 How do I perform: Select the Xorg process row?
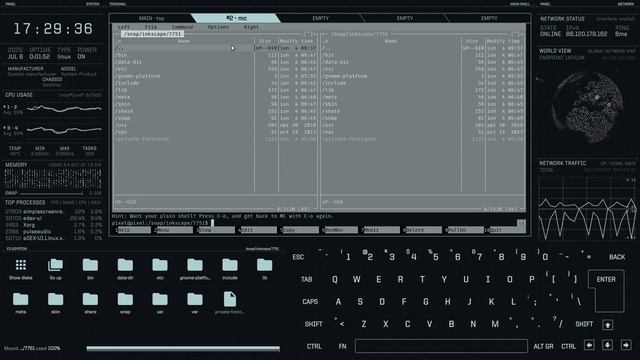pyautogui.click(x=53, y=225)
